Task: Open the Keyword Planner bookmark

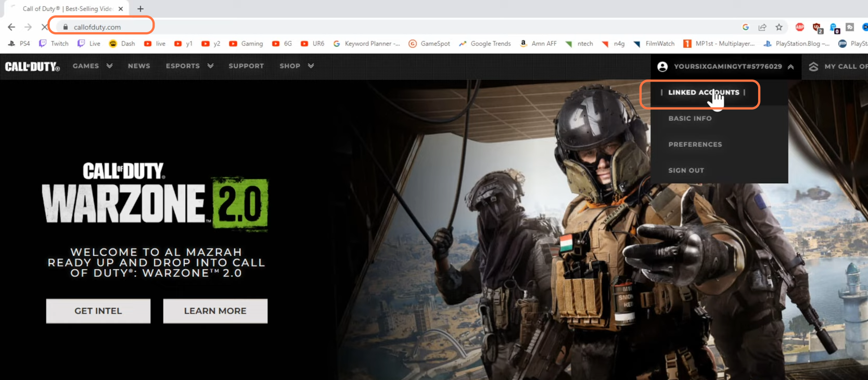Action: pyautogui.click(x=367, y=44)
